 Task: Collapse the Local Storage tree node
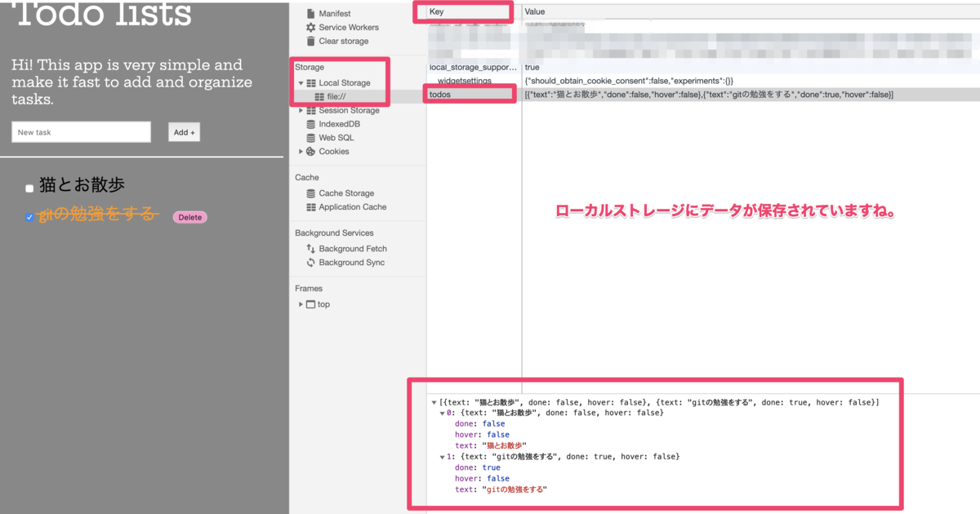click(301, 83)
